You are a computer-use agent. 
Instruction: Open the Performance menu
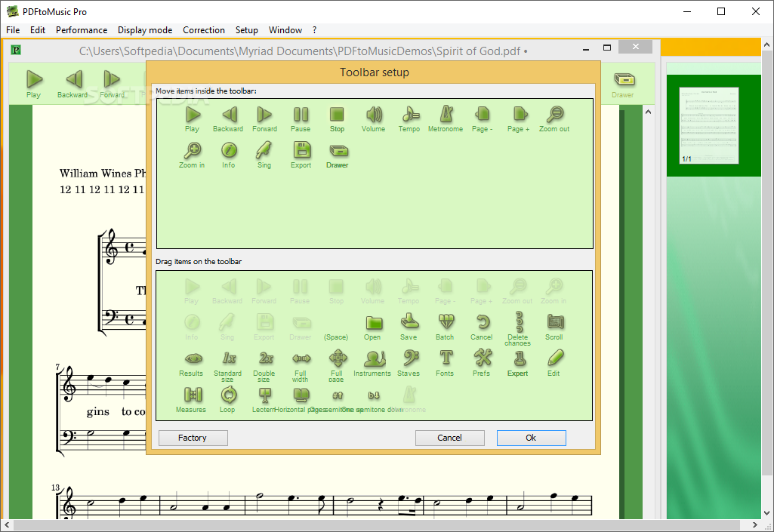click(82, 30)
